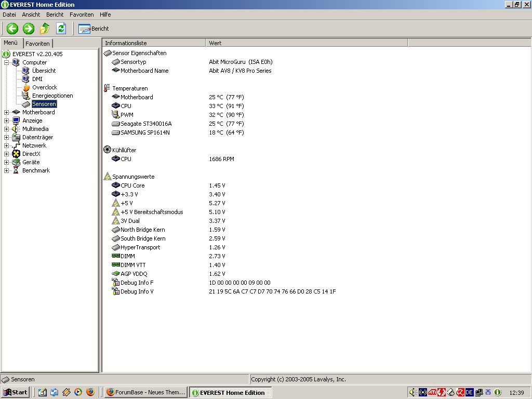Click the Informationsliste column header
Image resolution: width=532 pixels, height=399 pixels.
coord(154,43)
